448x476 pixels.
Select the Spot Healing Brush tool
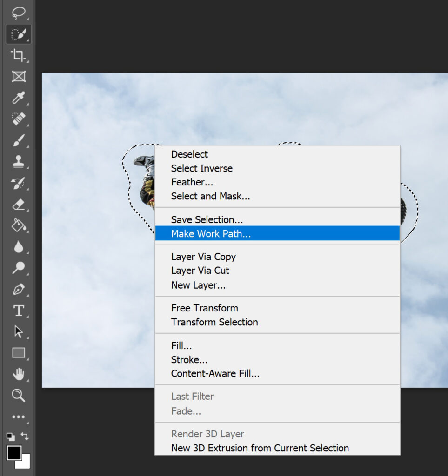19,119
